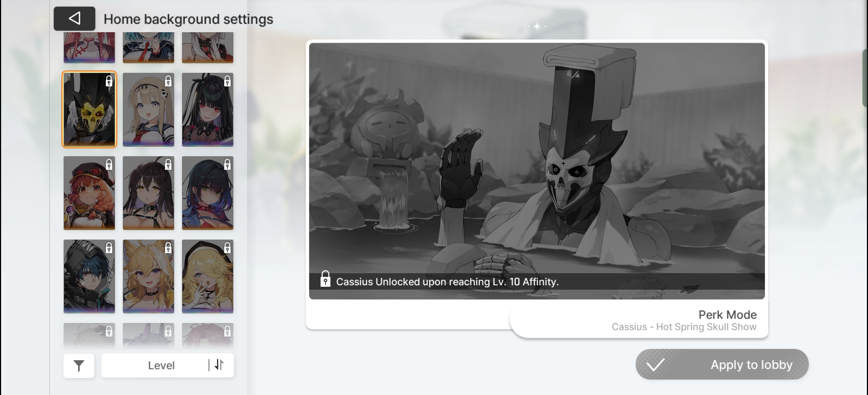This screenshot has width=868, height=395.
Task: Choose black-haired red-eyed girl portrait
Action: (x=208, y=110)
